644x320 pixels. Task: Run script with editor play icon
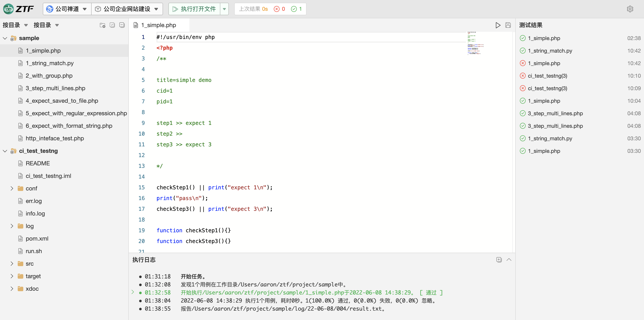pyautogui.click(x=498, y=25)
